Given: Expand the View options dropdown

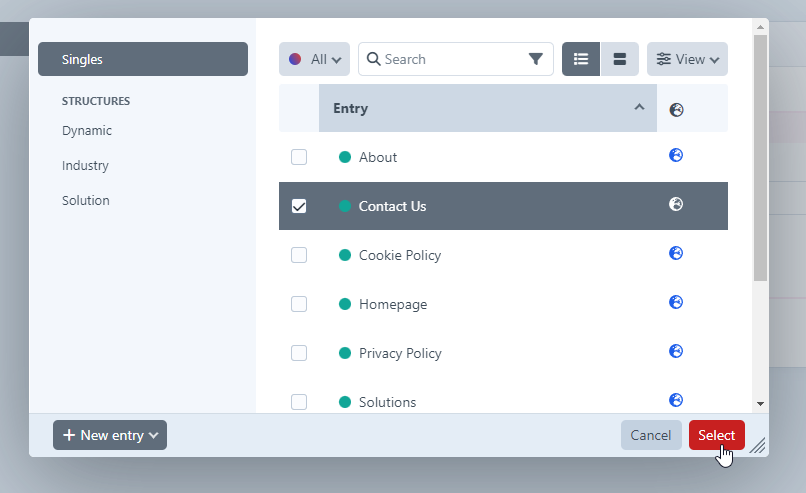Looking at the screenshot, I should click(x=687, y=59).
